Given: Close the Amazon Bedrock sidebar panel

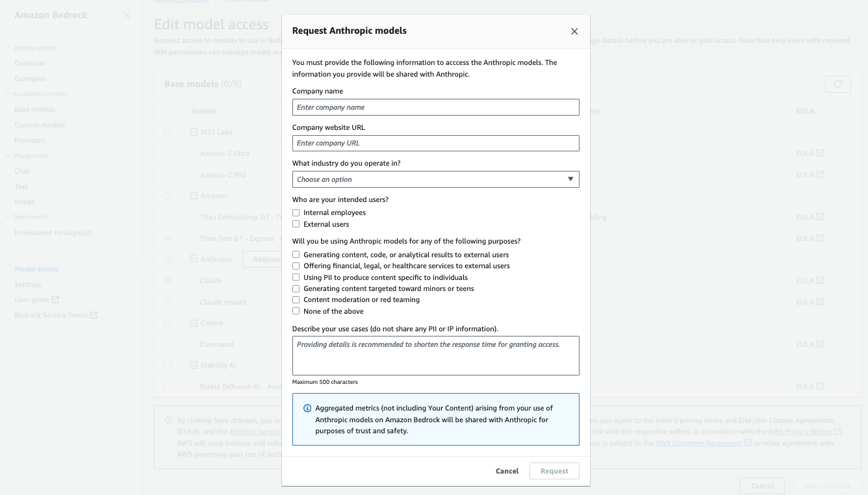Looking at the screenshot, I should click(x=127, y=15).
